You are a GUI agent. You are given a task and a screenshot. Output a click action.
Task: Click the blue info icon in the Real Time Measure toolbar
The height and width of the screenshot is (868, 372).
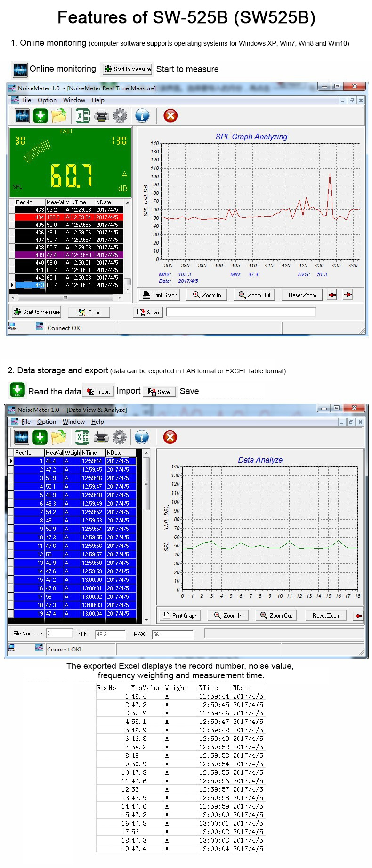142,115
